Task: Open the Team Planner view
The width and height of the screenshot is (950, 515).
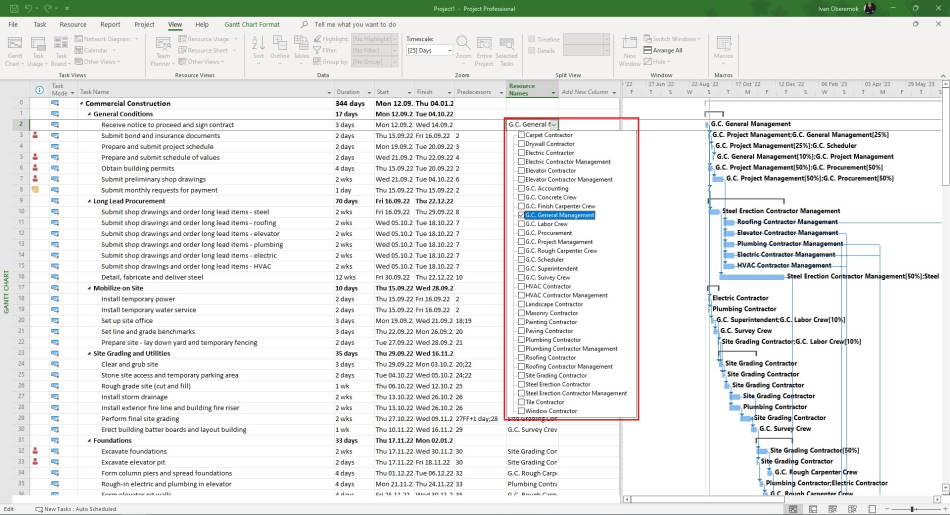Action: (163, 51)
